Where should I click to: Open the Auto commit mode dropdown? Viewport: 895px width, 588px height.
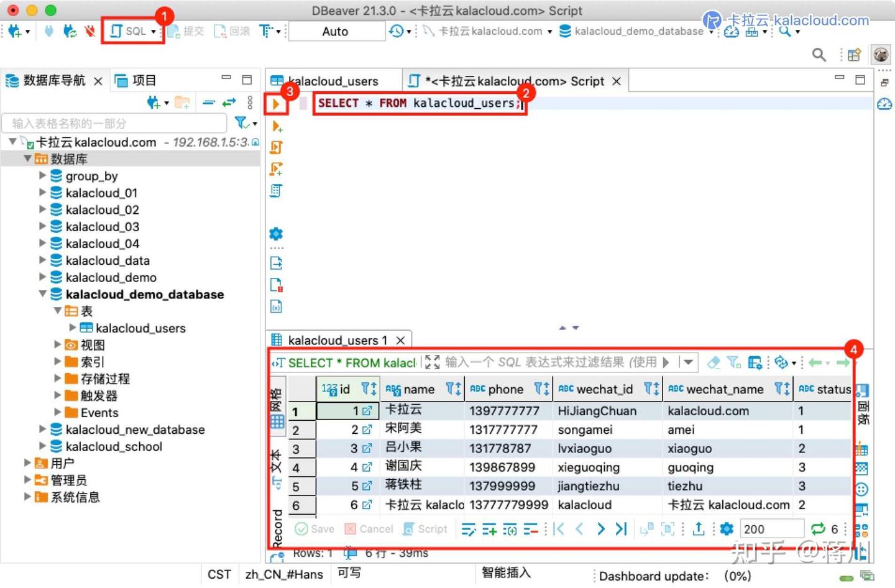(336, 31)
